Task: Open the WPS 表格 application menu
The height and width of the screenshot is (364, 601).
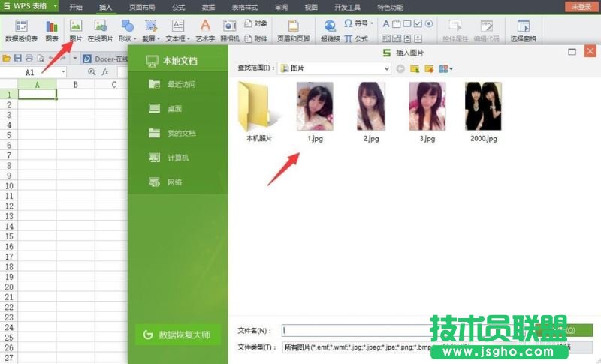Action: (29, 6)
